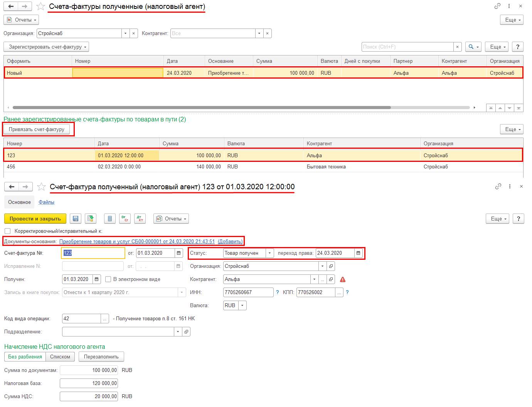Switch to Основное tab
This screenshot has height=407, width=532.
(x=19, y=202)
